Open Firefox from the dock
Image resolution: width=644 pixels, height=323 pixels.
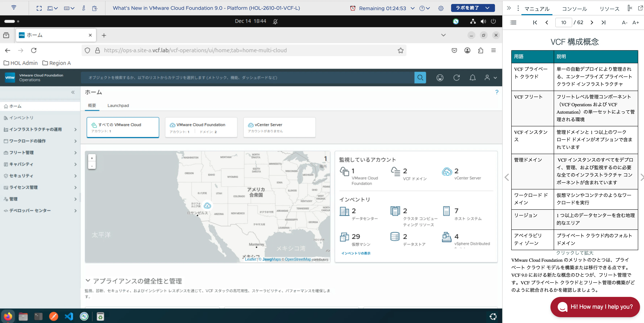pyautogui.click(x=8, y=316)
